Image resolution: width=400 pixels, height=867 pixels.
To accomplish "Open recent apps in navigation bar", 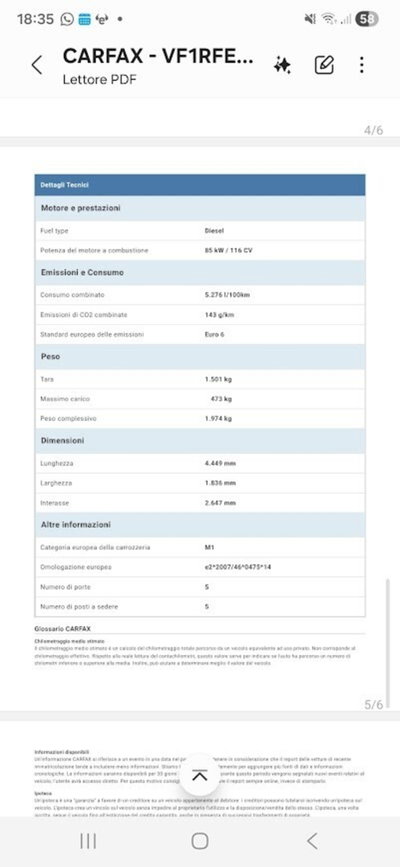I will click(x=88, y=841).
